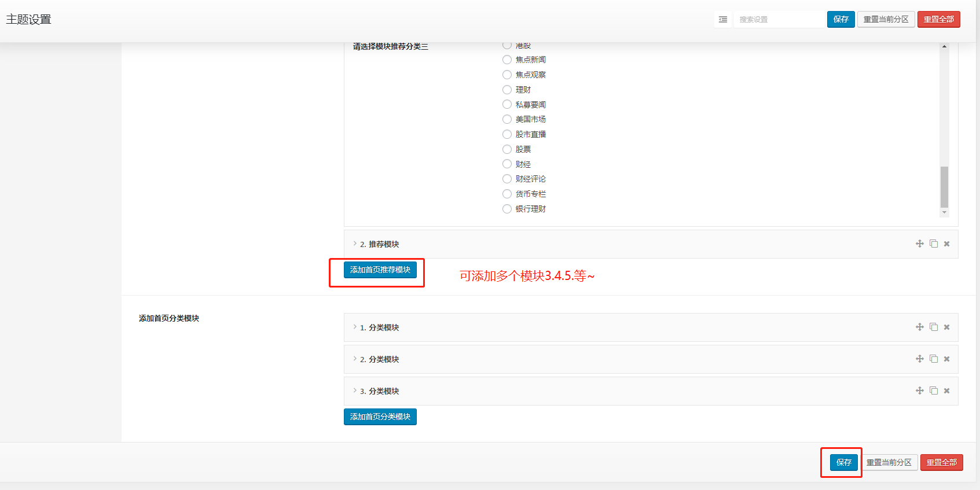Expand the 2. 分类模块 accordion

[651, 359]
